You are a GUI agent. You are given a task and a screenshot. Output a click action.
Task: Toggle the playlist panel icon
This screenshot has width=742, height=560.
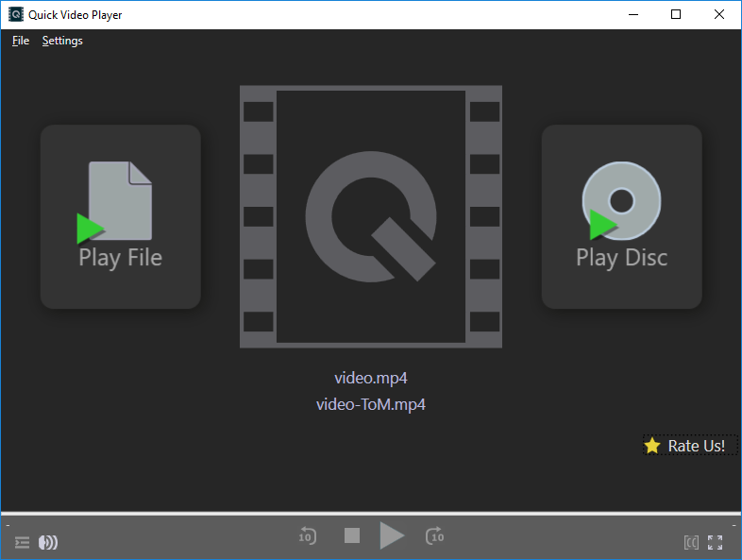22,542
